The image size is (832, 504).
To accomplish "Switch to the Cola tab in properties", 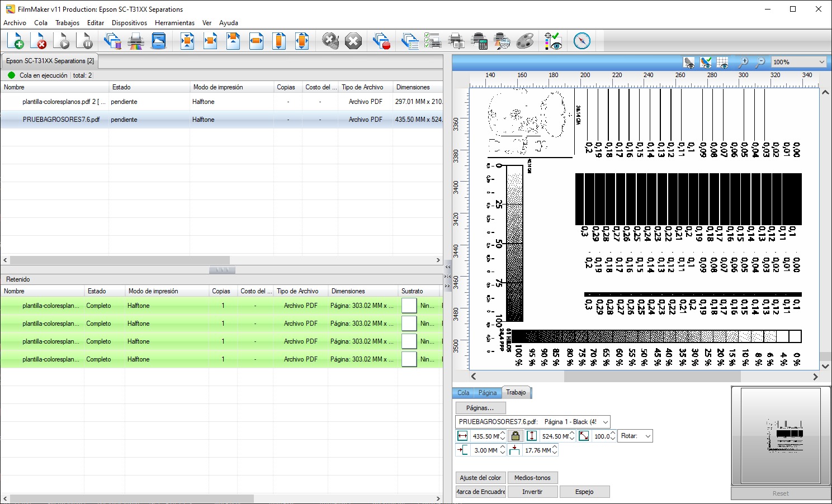I will pos(464,393).
